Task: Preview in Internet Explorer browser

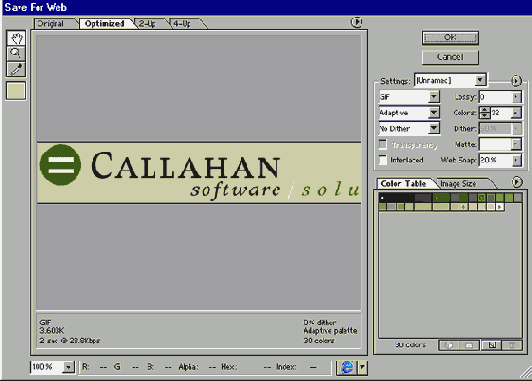Action: point(347,367)
